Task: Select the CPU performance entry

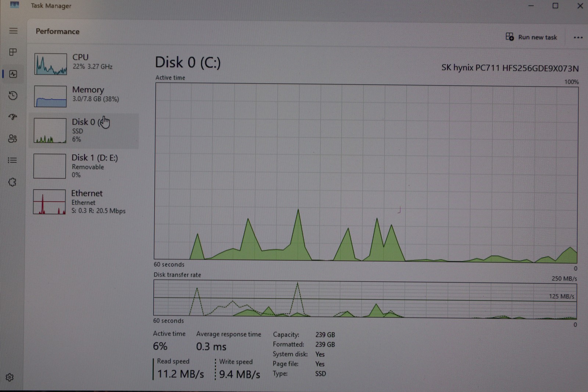Action: point(84,64)
